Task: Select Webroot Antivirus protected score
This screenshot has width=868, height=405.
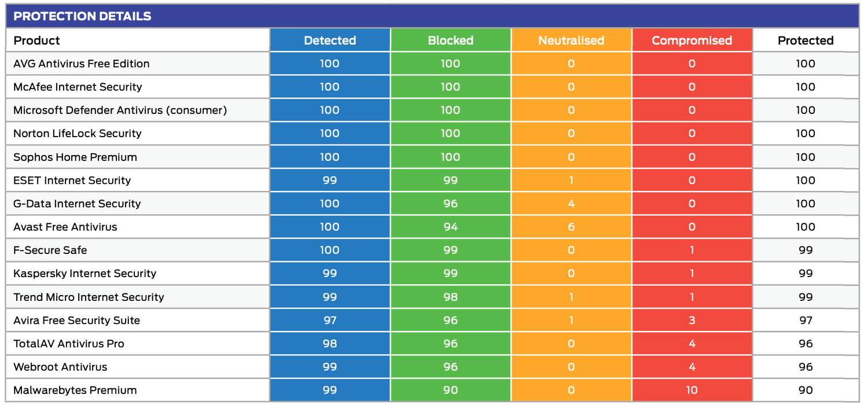Action: click(x=805, y=367)
